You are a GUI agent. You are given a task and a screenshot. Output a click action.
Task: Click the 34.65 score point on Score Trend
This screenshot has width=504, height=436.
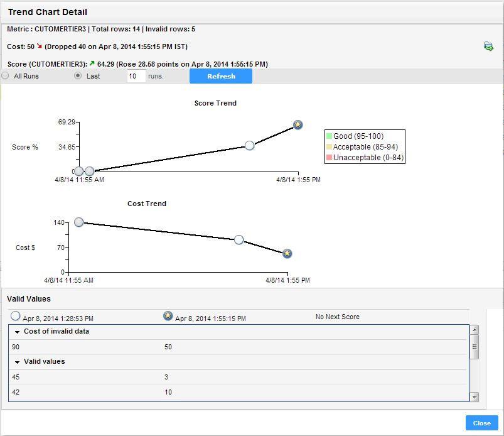pos(249,145)
